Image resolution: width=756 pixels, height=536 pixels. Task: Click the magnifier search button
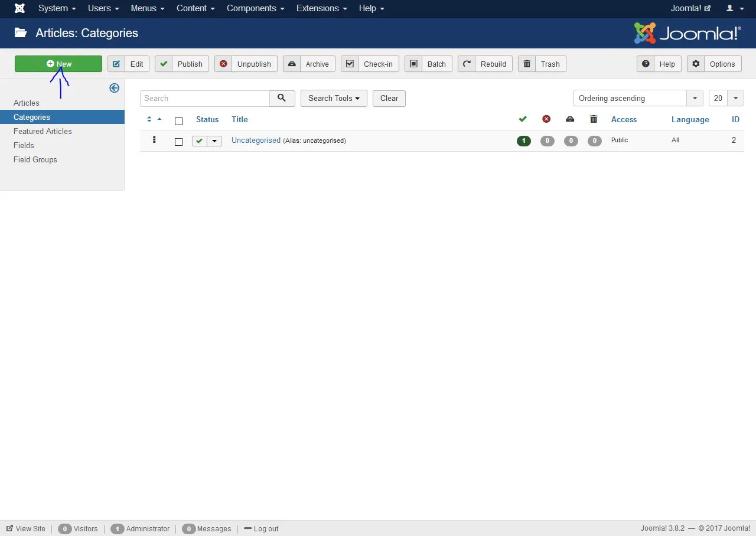click(282, 98)
